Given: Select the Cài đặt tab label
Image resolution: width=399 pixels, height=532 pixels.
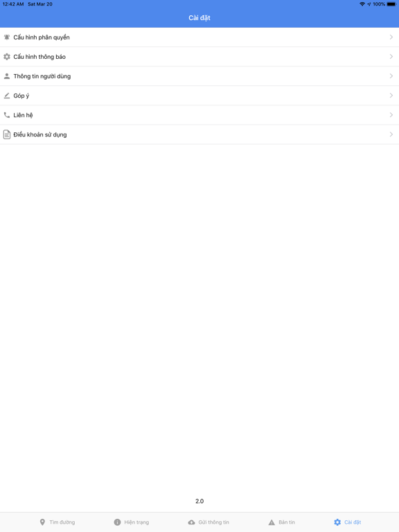Looking at the screenshot, I should [x=353, y=522].
